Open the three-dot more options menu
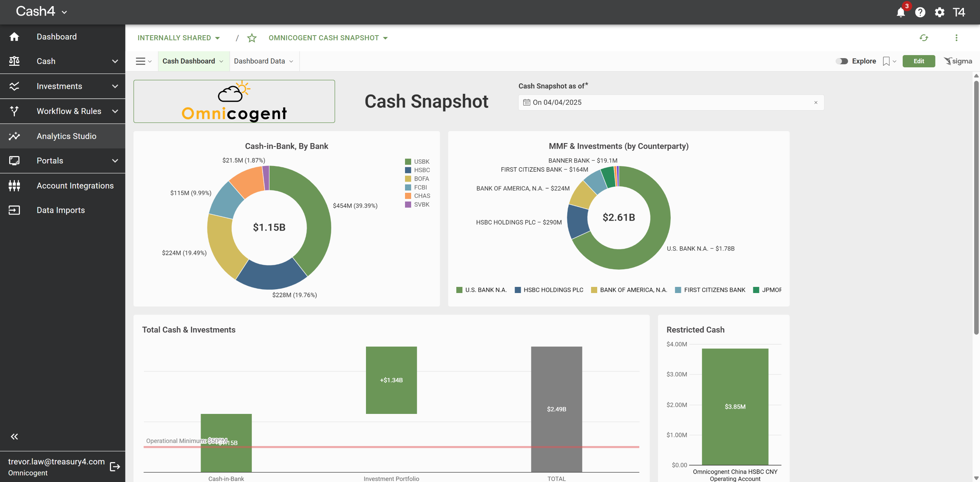Image resolution: width=980 pixels, height=482 pixels. pos(956,38)
